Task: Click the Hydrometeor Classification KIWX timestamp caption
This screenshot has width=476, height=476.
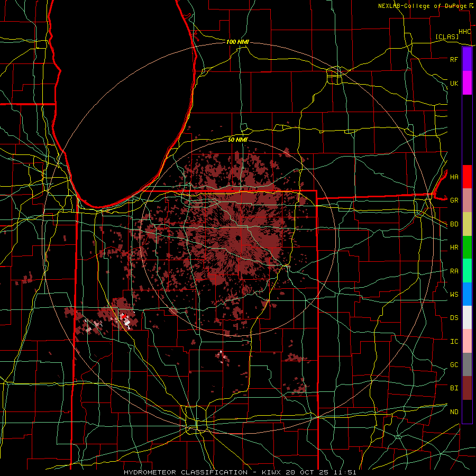Action: tap(240, 472)
